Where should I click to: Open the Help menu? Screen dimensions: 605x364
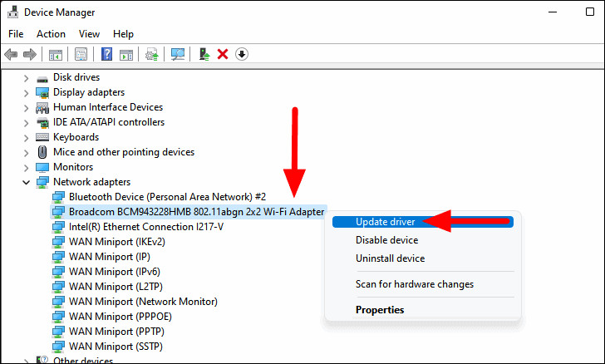click(123, 34)
